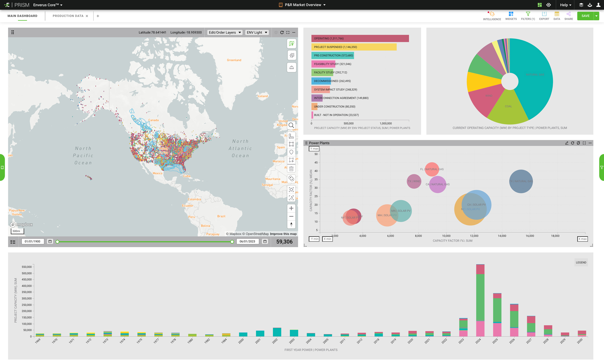Expand the left green side panel
604x364 pixels.
point(2,168)
